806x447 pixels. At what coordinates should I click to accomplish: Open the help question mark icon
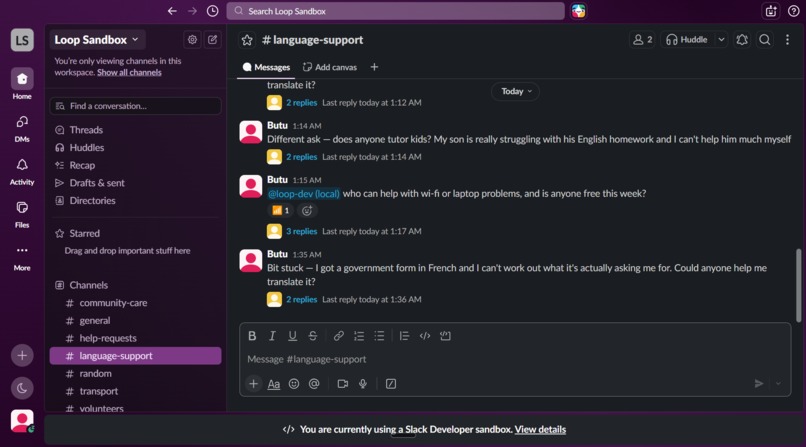[793, 11]
